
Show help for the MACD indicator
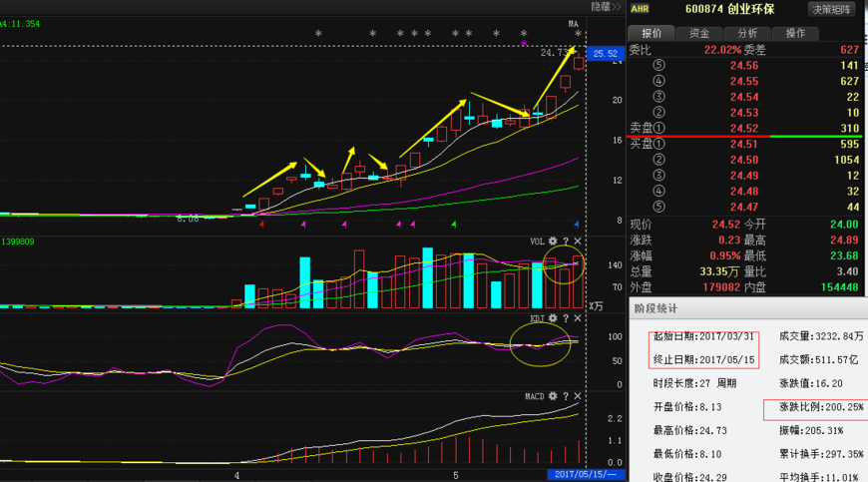click(565, 396)
